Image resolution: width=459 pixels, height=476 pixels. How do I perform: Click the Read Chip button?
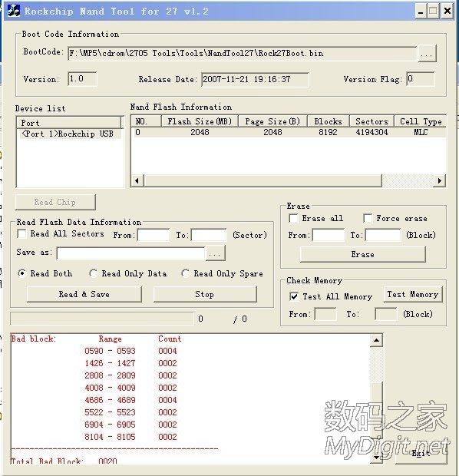[55, 202]
